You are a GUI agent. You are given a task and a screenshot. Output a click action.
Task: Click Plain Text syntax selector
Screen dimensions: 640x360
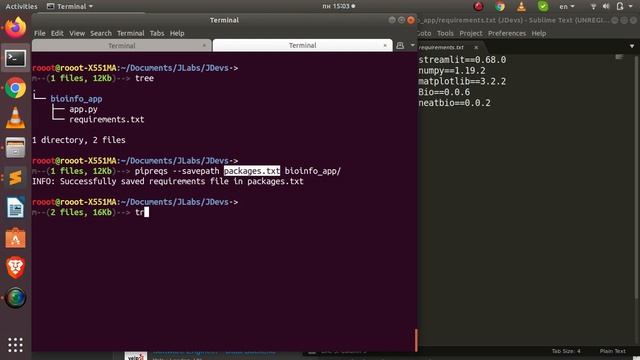pos(612,351)
